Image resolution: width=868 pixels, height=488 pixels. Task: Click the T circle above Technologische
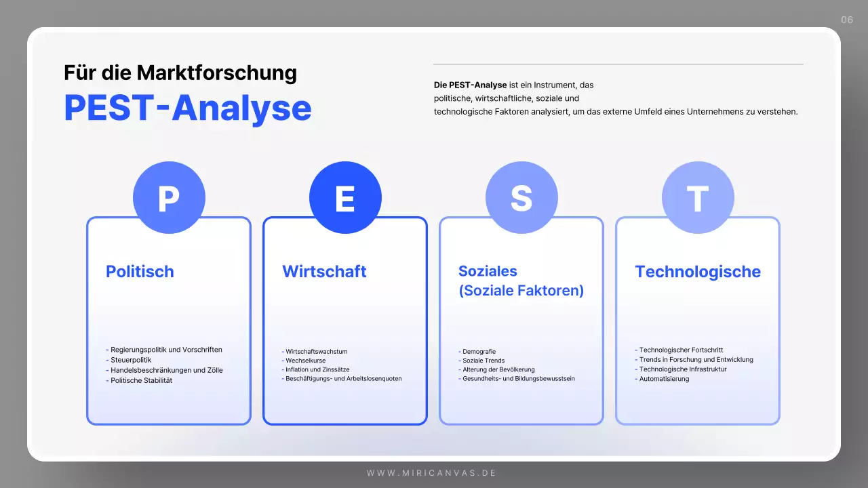(697, 197)
